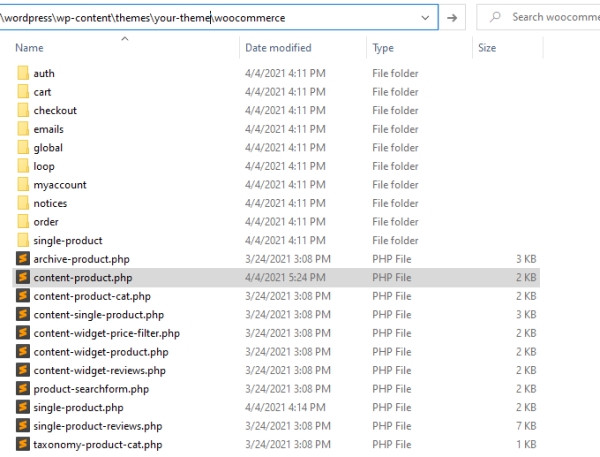Viewport: 600px width, 457px height.
Task: Select the single-product.php file icon
Action: 23,407
